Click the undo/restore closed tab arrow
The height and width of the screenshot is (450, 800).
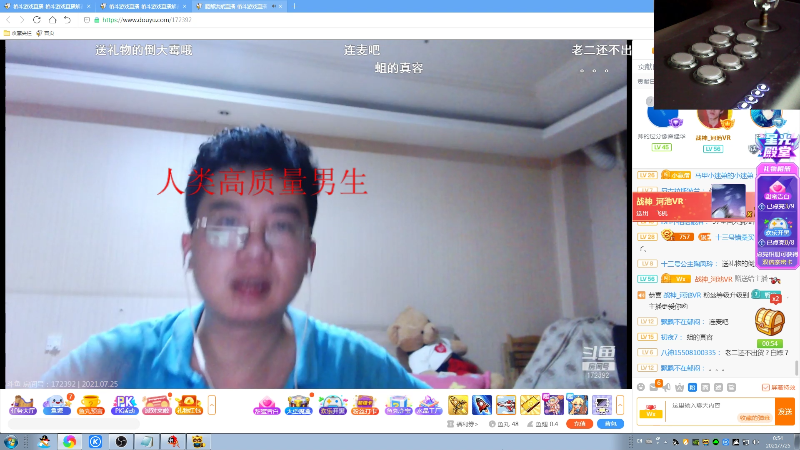67,20
